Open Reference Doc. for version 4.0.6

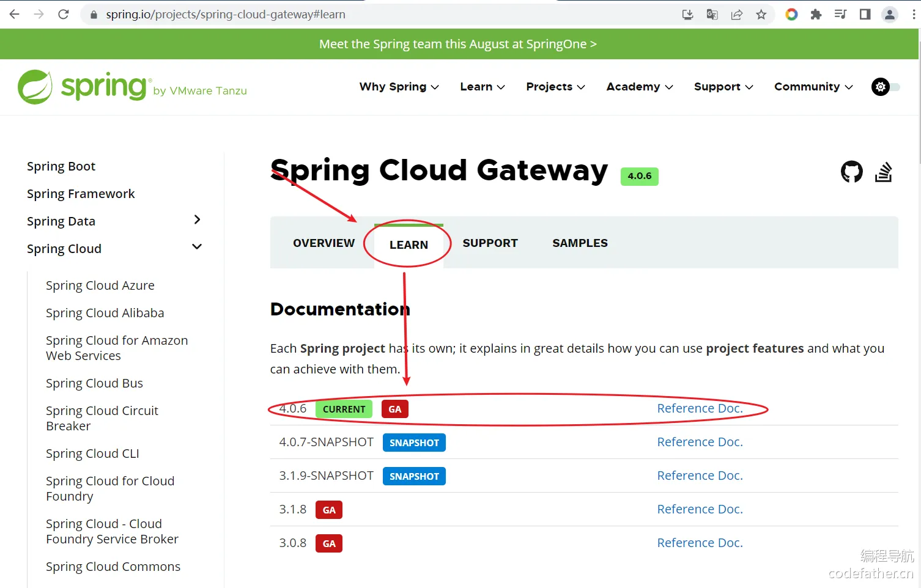pos(700,408)
